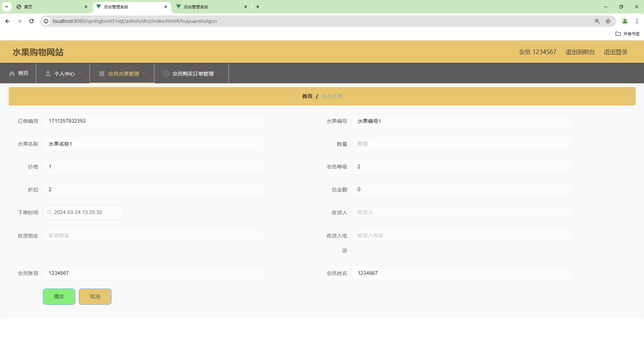Click the home icon beside 首页 in navbar
644x338 pixels.
point(12,73)
